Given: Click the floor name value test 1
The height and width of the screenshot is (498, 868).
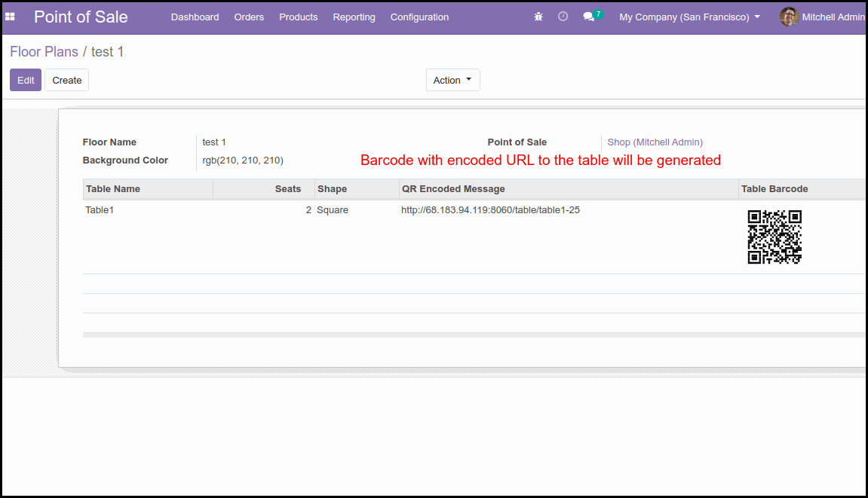Looking at the screenshot, I should 214,142.
